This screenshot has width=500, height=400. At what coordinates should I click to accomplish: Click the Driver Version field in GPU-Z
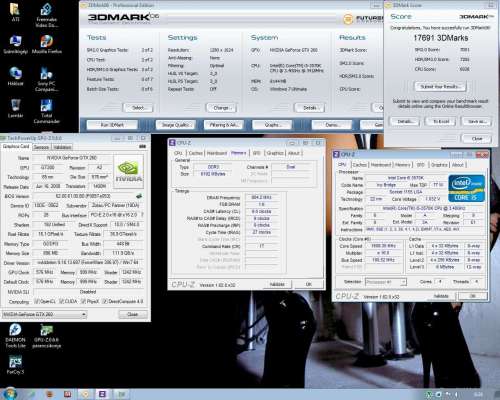coord(88,263)
